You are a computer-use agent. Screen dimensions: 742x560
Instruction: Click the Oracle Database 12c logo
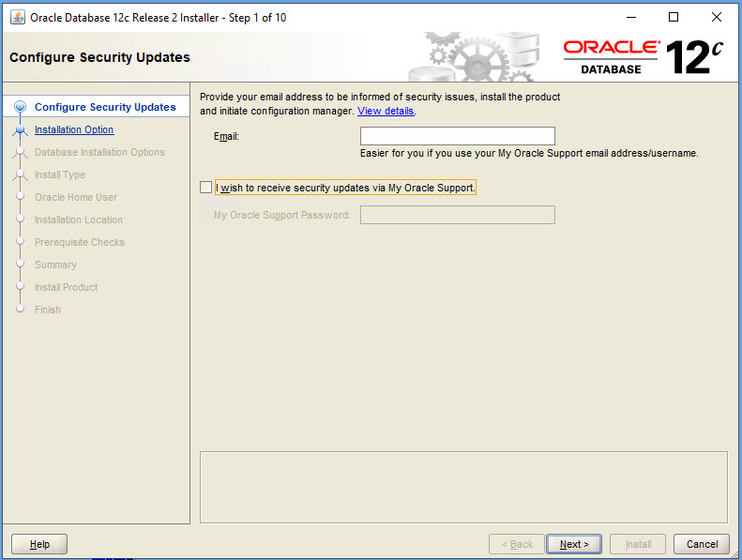click(x=643, y=57)
